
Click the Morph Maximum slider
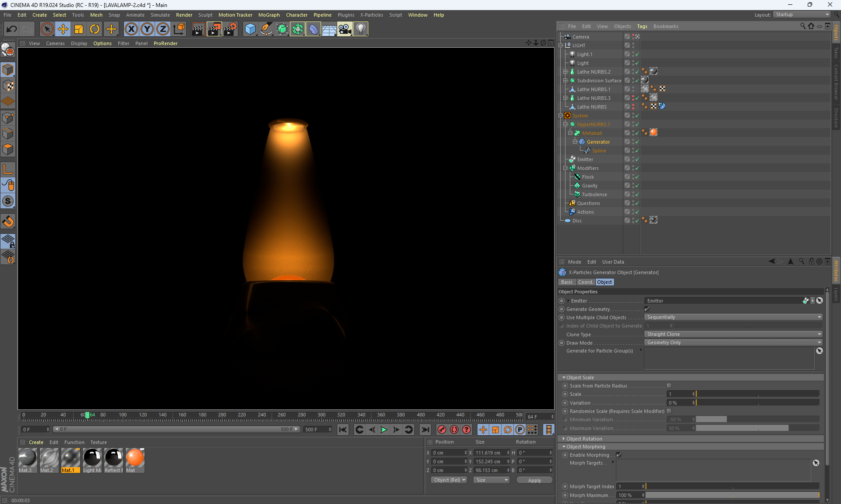pyautogui.click(x=732, y=495)
